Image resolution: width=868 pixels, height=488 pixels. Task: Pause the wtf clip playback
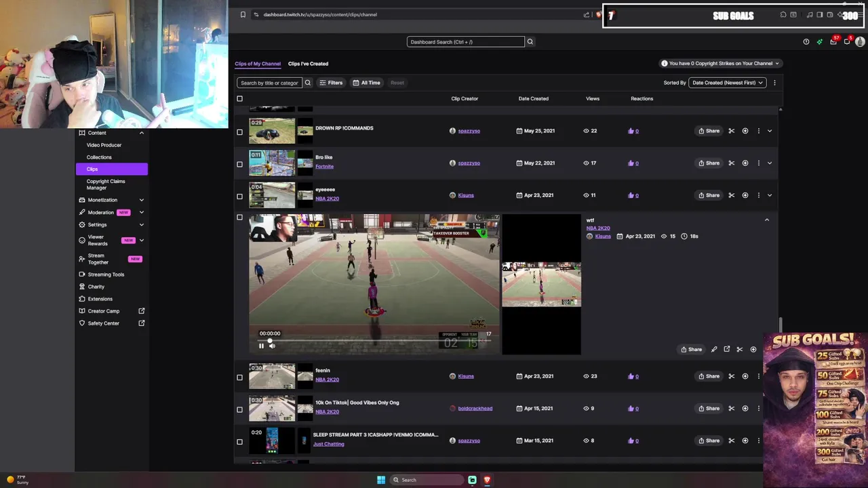point(261,346)
